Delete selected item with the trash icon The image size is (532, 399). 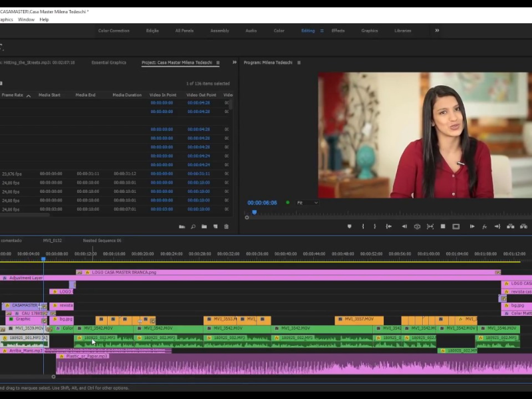[226, 227]
